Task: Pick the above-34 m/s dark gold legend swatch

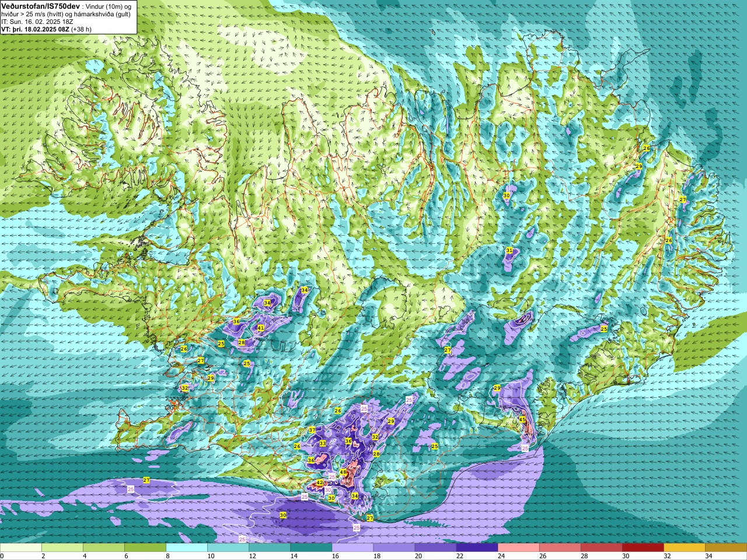Action: coord(725,548)
